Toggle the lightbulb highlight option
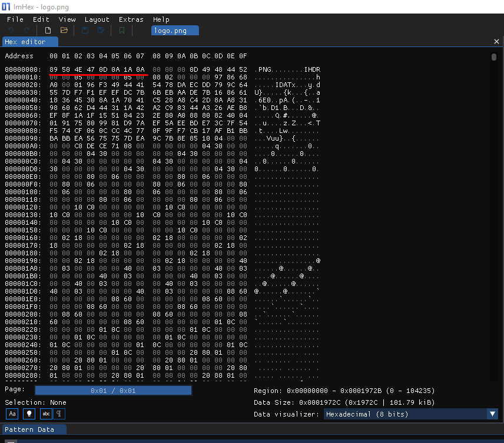 coord(28,414)
